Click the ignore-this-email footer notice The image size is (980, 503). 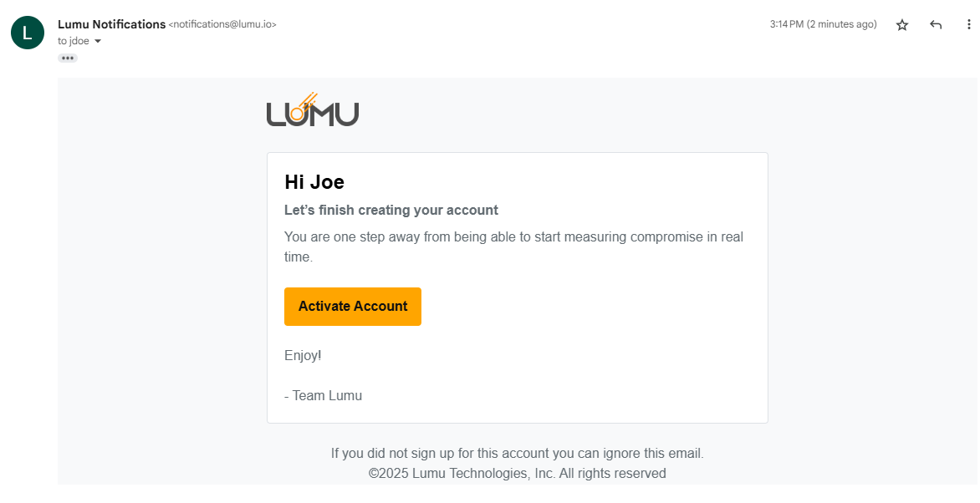click(x=517, y=454)
